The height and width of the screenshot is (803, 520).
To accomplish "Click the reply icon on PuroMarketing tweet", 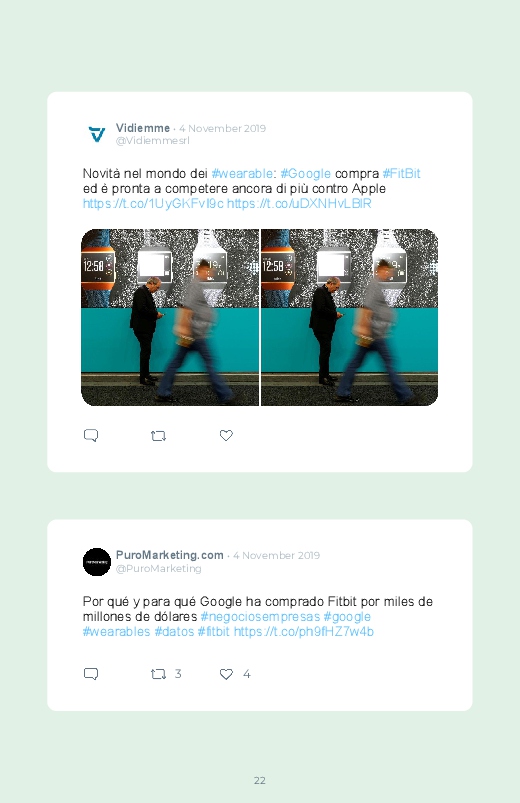I will tap(91, 674).
